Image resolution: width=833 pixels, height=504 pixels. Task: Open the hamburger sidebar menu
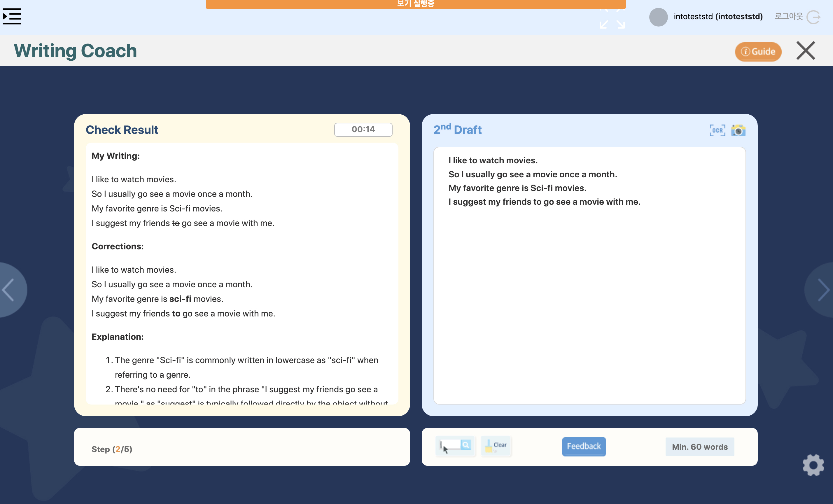[x=12, y=16]
